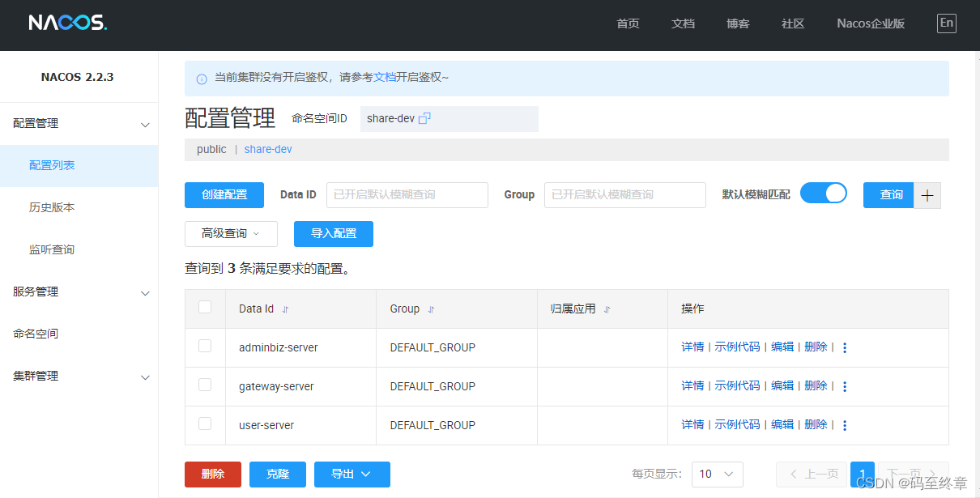Focus the Group search field
Viewport: 980px width, 498px height.
click(x=625, y=195)
